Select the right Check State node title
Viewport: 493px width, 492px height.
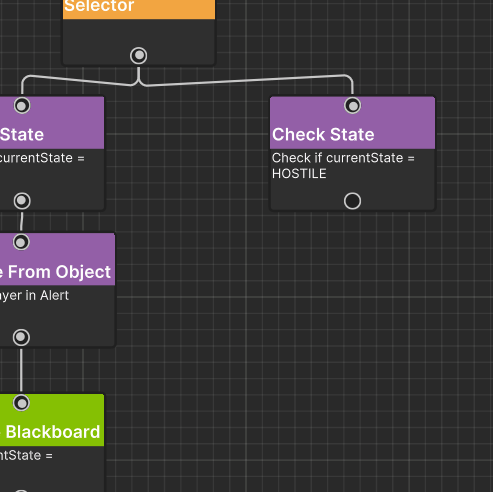click(x=323, y=135)
